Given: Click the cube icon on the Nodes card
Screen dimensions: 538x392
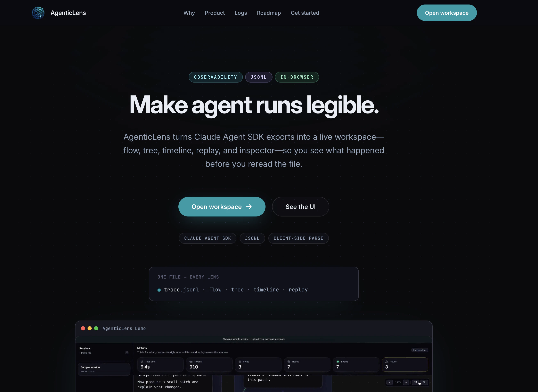Looking at the screenshot, I should point(289,362).
